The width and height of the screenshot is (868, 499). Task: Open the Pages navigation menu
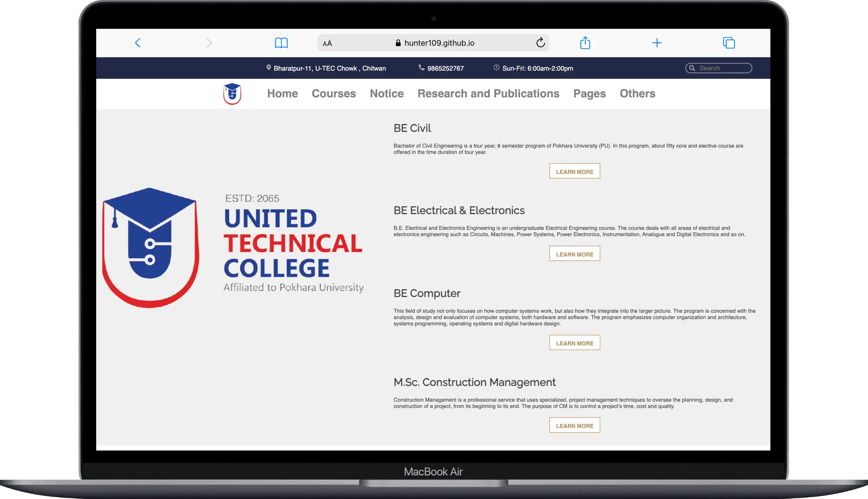point(589,93)
